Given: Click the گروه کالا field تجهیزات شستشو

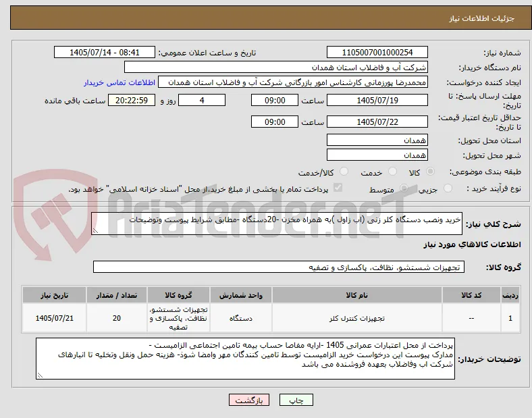Looking at the screenshot, I should tap(279, 267).
